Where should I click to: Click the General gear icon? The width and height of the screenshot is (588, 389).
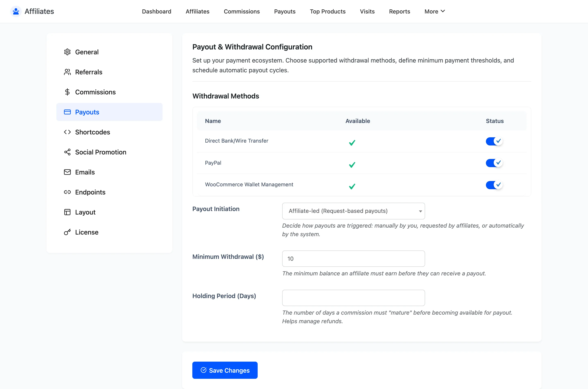(x=67, y=52)
